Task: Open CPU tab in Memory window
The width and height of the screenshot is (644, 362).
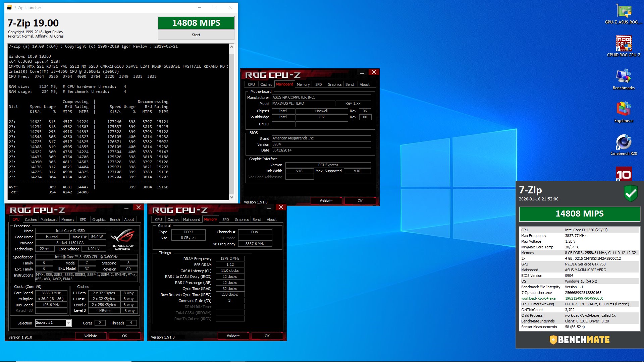Action: point(158,220)
